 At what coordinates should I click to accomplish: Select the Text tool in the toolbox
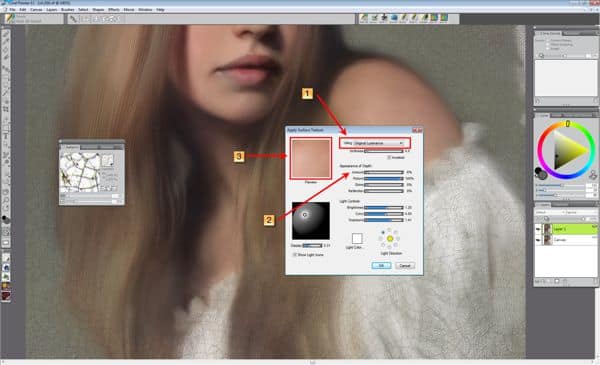tap(6, 136)
